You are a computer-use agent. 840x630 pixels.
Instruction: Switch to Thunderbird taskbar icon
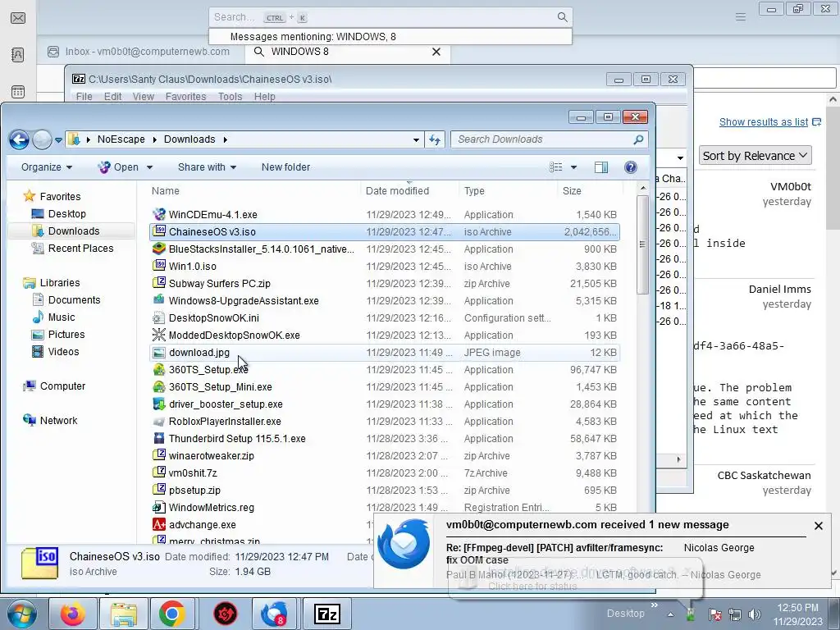point(274,614)
